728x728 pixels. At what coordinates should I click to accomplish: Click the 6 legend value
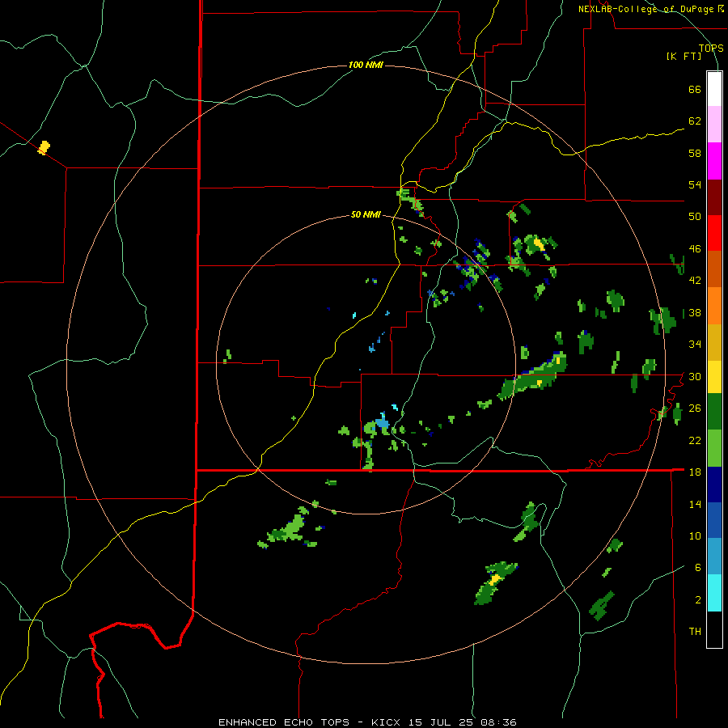(698, 568)
